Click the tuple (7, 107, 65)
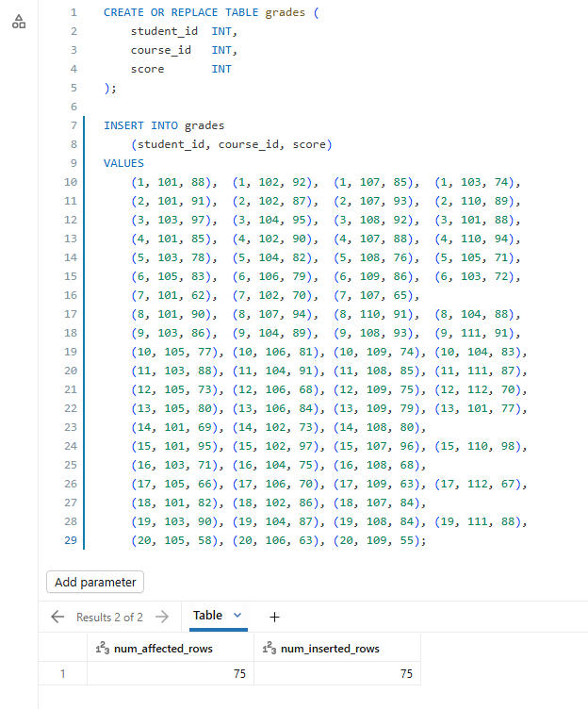This screenshot has width=588, height=709. pyautogui.click(x=373, y=295)
